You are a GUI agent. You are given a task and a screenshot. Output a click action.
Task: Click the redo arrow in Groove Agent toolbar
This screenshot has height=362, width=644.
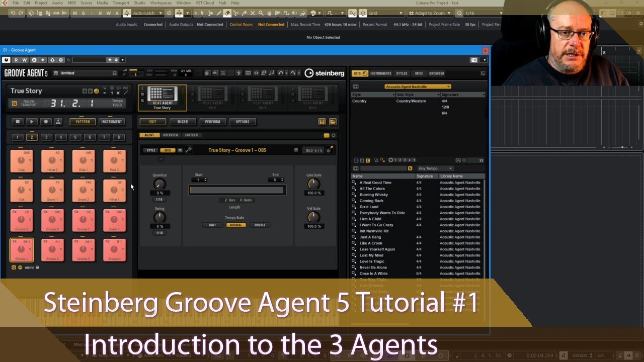point(292,73)
